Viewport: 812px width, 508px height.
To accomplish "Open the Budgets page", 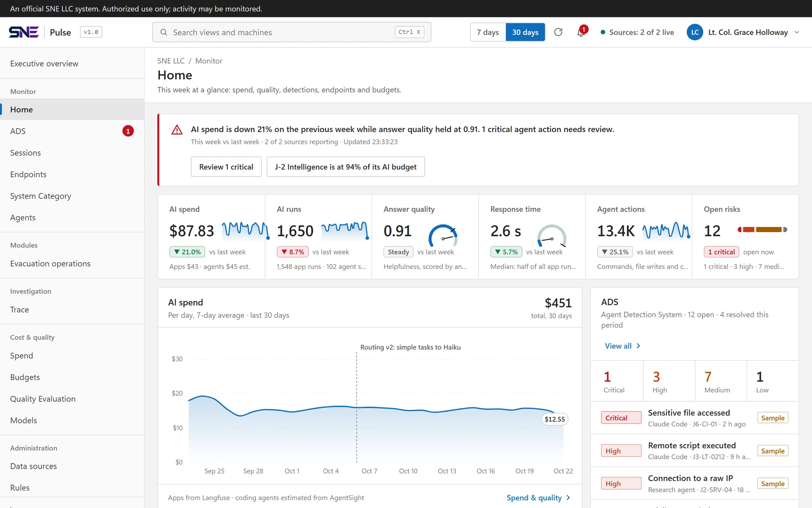I will [72, 377].
